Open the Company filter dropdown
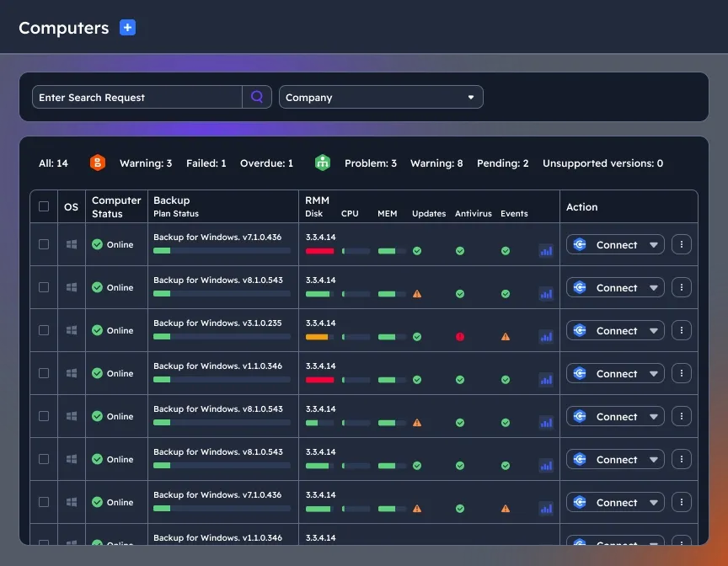Viewport: 728px width, 566px height. 381,97
